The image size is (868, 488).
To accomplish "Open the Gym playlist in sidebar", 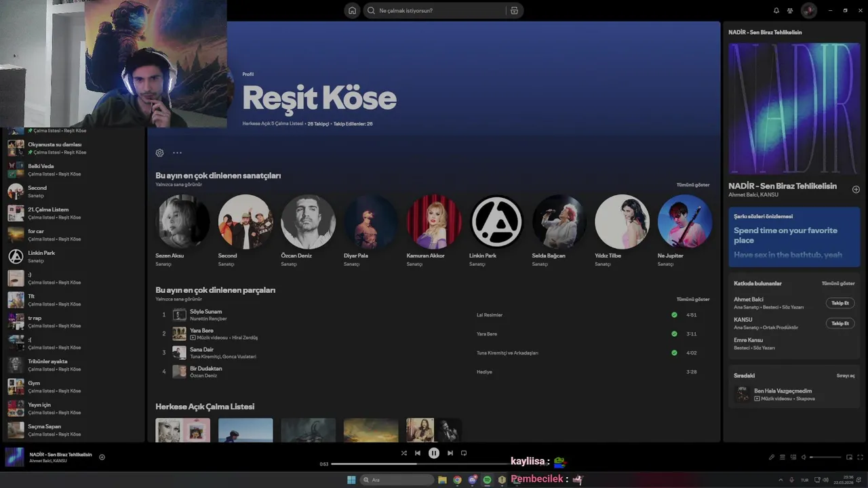I will point(73,386).
